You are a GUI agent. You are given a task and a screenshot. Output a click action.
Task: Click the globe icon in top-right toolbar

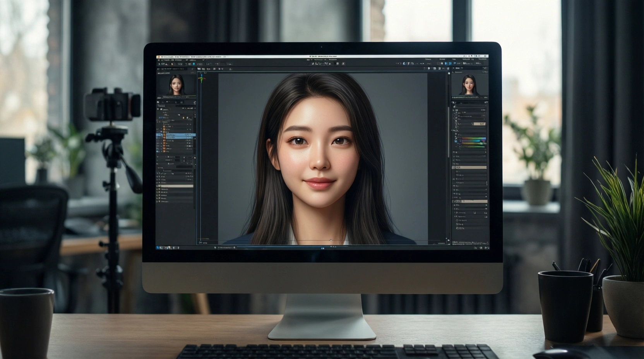[404, 63]
